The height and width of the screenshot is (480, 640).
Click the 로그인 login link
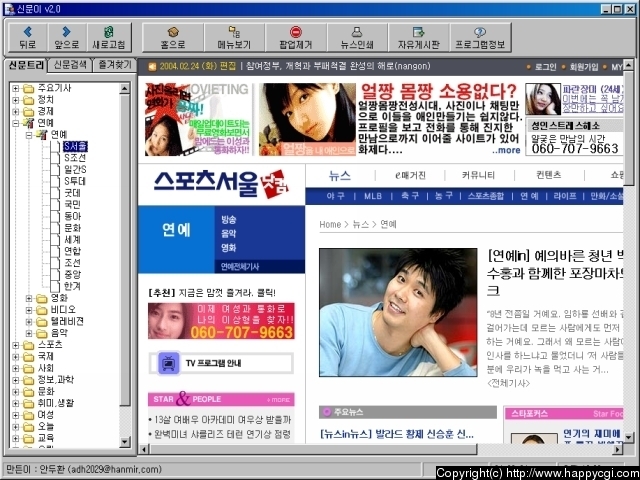pyautogui.click(x=545, y=67)
